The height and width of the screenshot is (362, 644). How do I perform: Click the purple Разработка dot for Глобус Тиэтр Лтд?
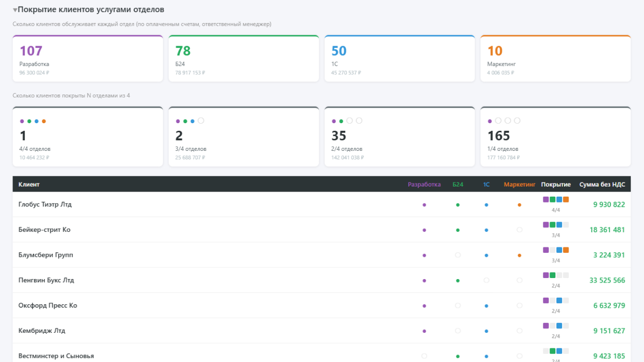(x=424, y=205)
